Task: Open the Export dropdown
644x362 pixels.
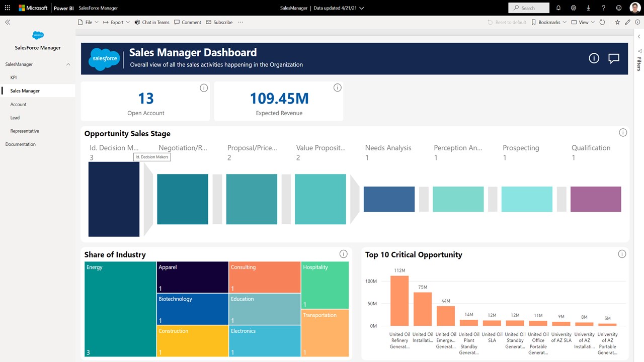Action: pyautogui.click(x=116, y=22)
